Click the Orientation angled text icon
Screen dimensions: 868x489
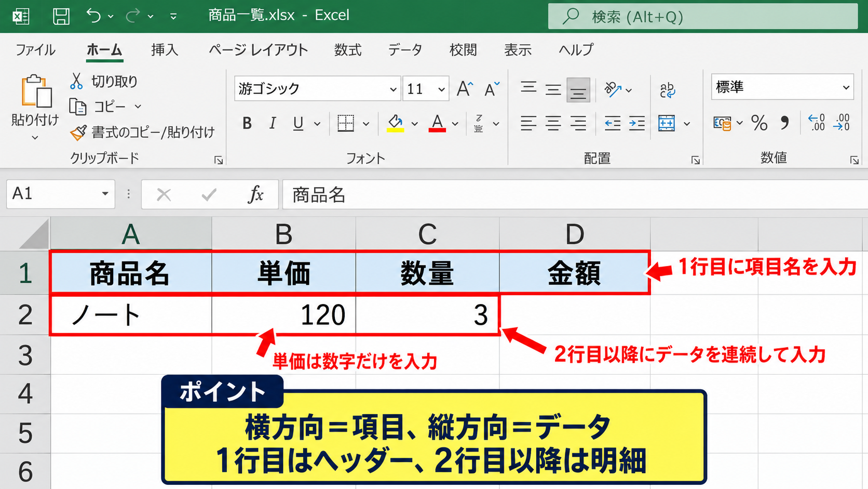(x=613, y=89)
